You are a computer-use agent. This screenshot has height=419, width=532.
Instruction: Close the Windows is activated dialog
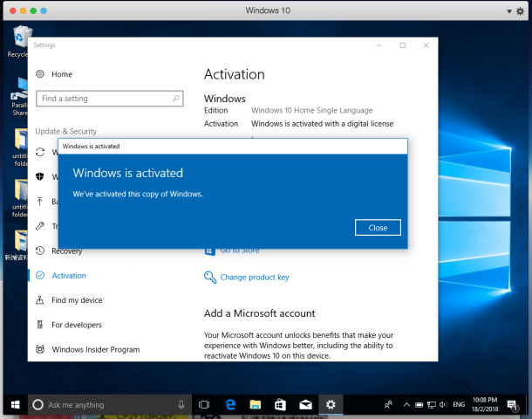point(378,228)
